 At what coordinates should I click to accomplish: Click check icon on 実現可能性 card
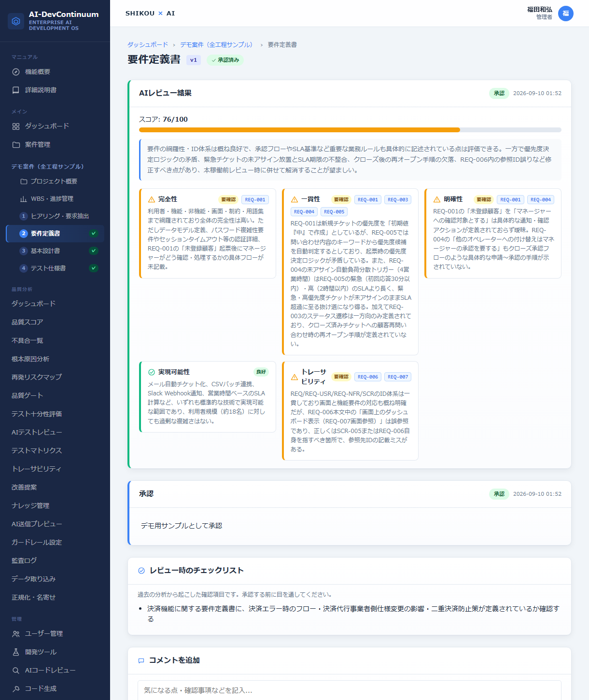click(152, 372)
